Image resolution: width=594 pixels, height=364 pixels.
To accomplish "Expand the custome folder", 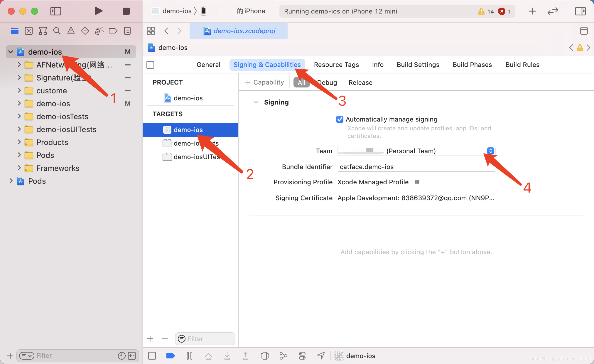I will (19, 90).
